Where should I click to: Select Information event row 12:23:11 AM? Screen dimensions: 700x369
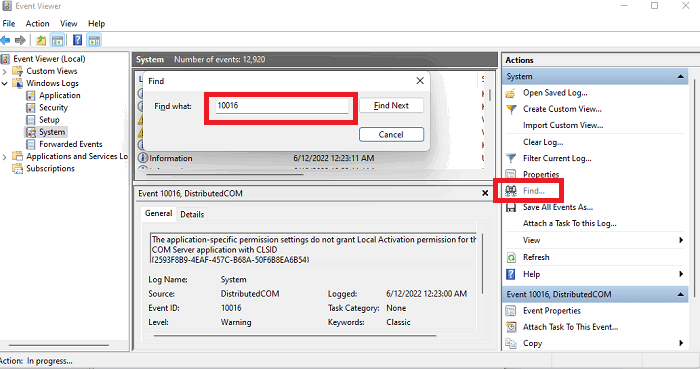coord(310,158)
